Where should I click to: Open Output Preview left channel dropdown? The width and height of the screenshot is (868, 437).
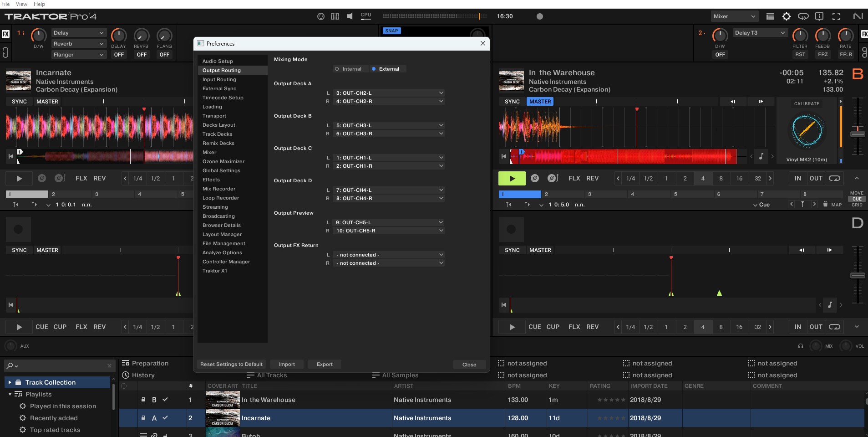389,222
